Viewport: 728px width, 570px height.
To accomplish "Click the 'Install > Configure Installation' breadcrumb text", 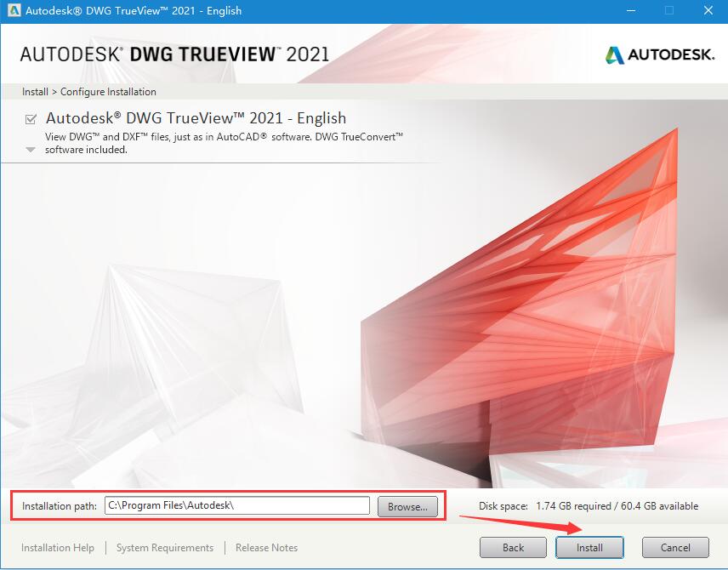I will tap(89, 92).
